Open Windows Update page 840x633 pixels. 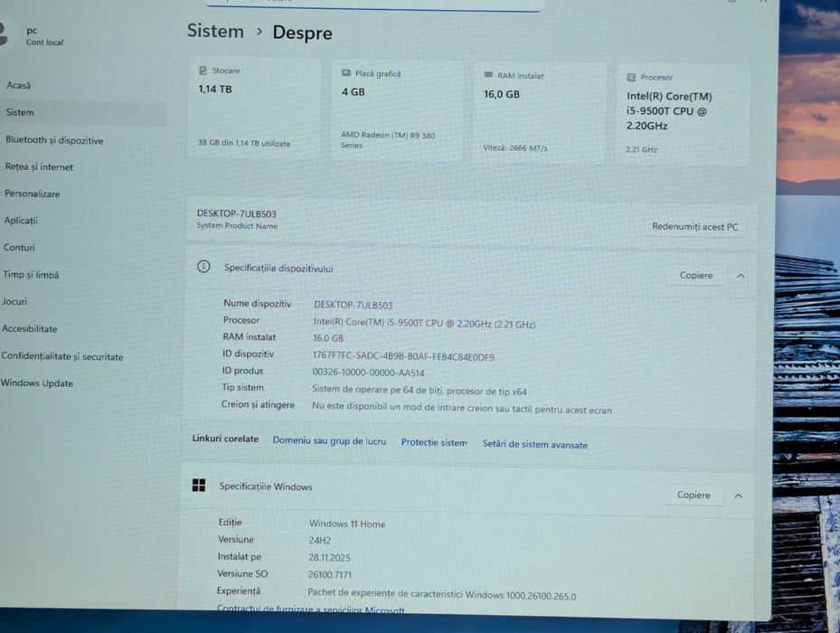coord(37,383)
